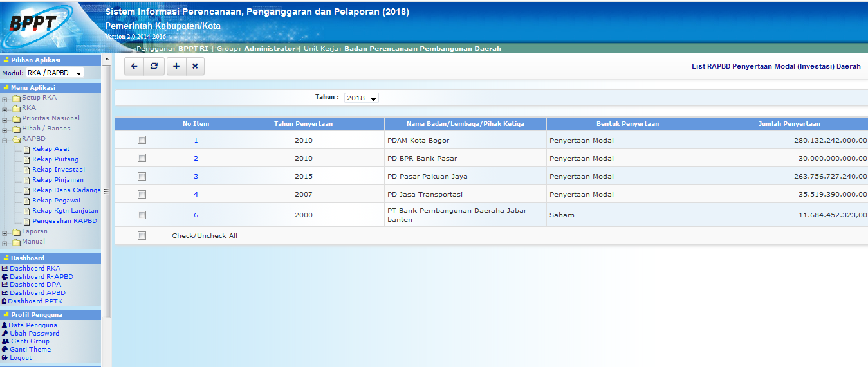Click the Logout icon in profile panel
The width and height of the screenshot is (868, 367).
[x=5, y=358]
